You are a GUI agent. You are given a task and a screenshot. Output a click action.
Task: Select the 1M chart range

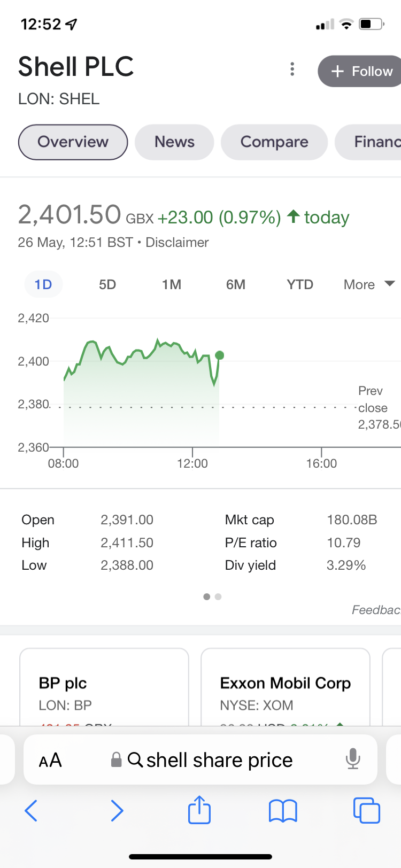click(x=172, y=284)
